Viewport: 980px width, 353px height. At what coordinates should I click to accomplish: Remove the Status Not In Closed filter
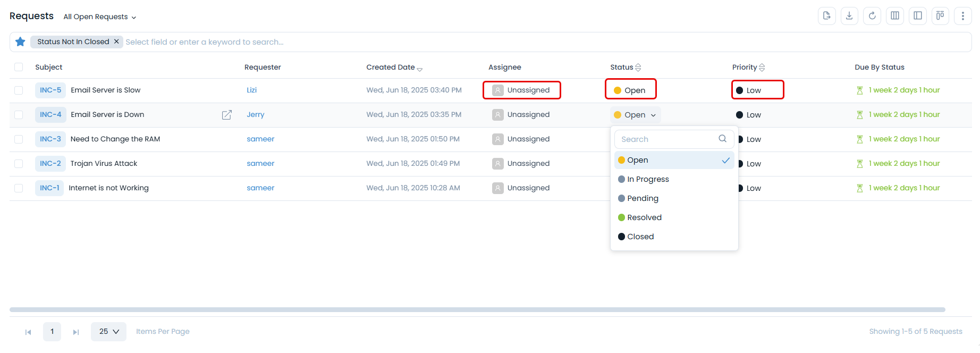pyautogui.click(x=116, y=41)
